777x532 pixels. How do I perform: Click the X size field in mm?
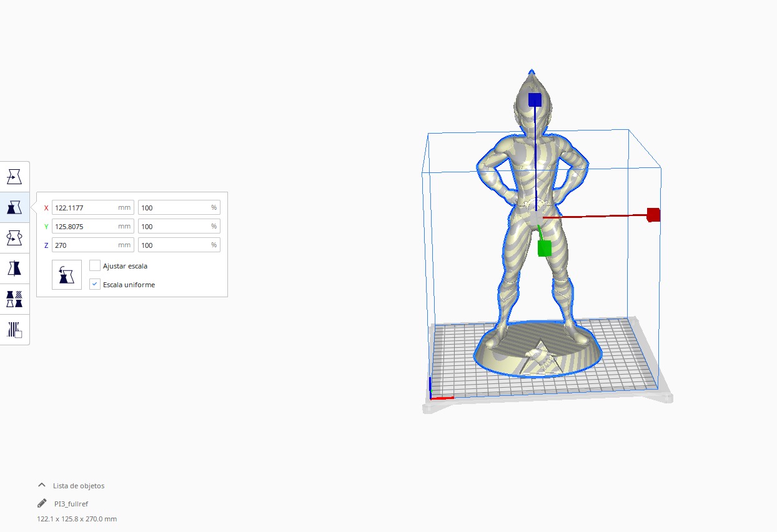click(93, 207)
